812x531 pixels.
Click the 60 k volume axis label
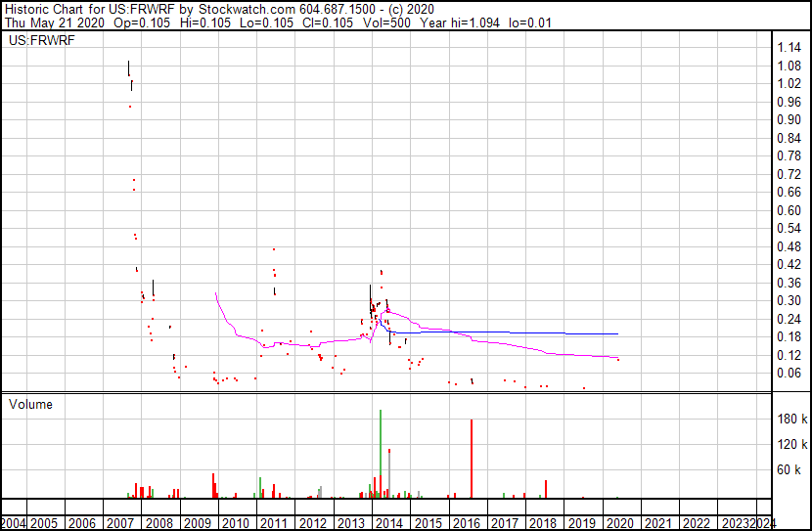pos(789,469)
